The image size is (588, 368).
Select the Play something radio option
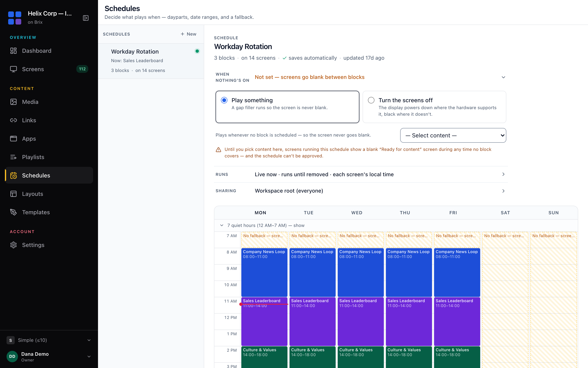click(x=224, y=100)
